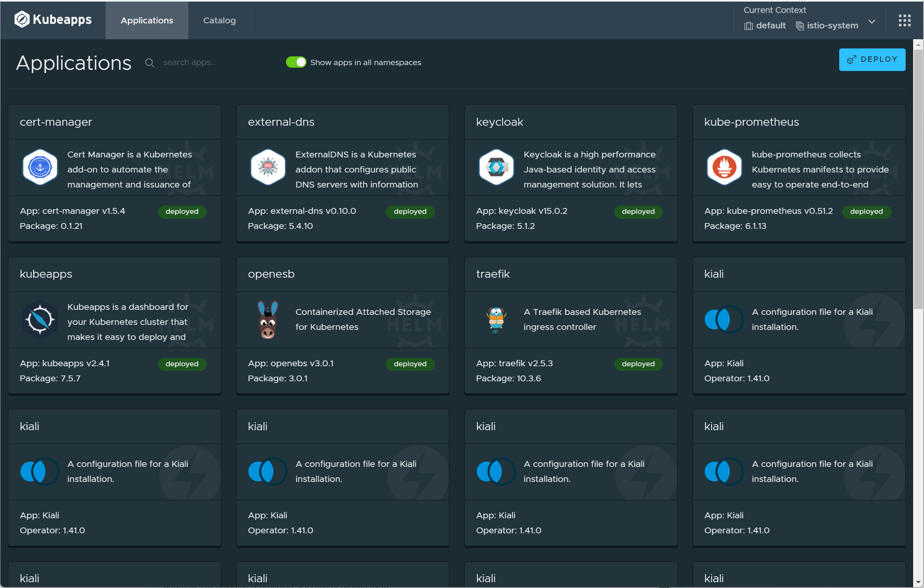Switch to the Catalog tab
The image size is (924, 588).
219,20
